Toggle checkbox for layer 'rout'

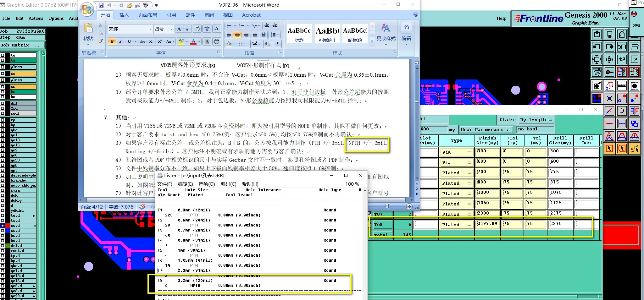click(3, 113)
